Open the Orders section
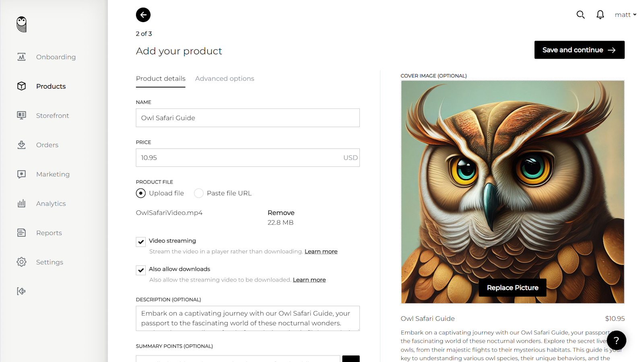 coord(47,145)
